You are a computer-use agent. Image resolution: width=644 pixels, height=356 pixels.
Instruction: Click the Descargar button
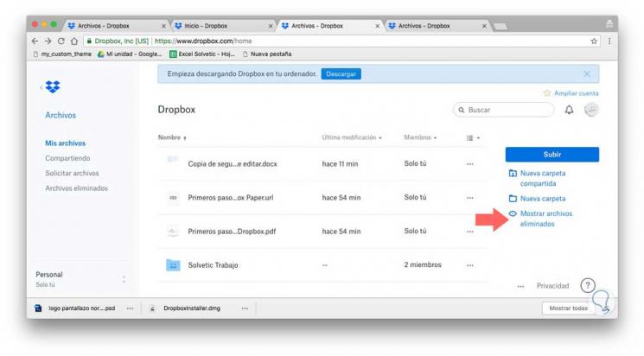pyautogui.click(x=341, y=74)
